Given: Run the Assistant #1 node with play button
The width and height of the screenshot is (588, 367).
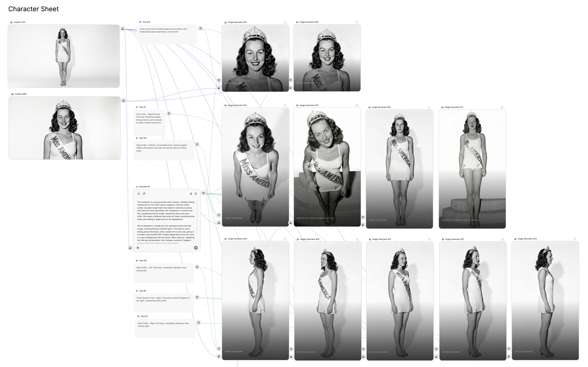Looking at the screenshot, I should (196, 248).
